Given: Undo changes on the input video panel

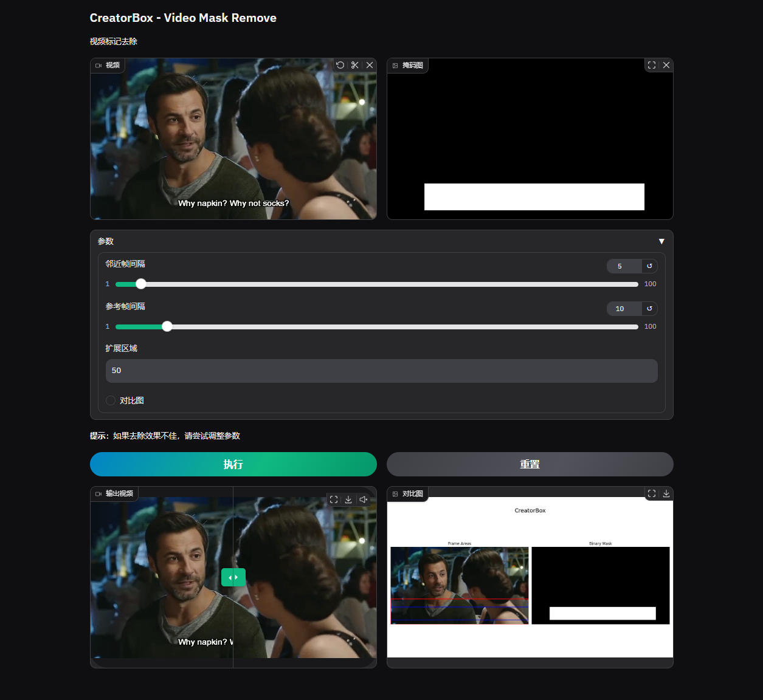Looking at the screenshot, I should click(340, 65).
